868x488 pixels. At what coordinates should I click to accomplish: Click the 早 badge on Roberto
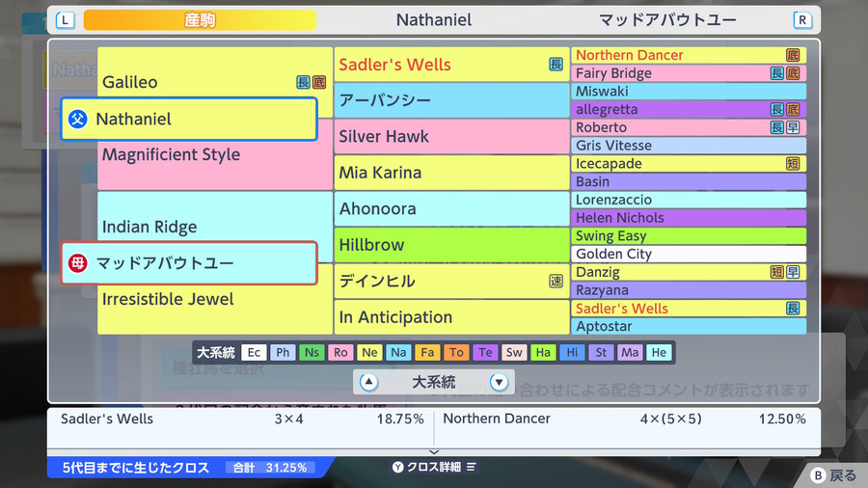(793, 128)
